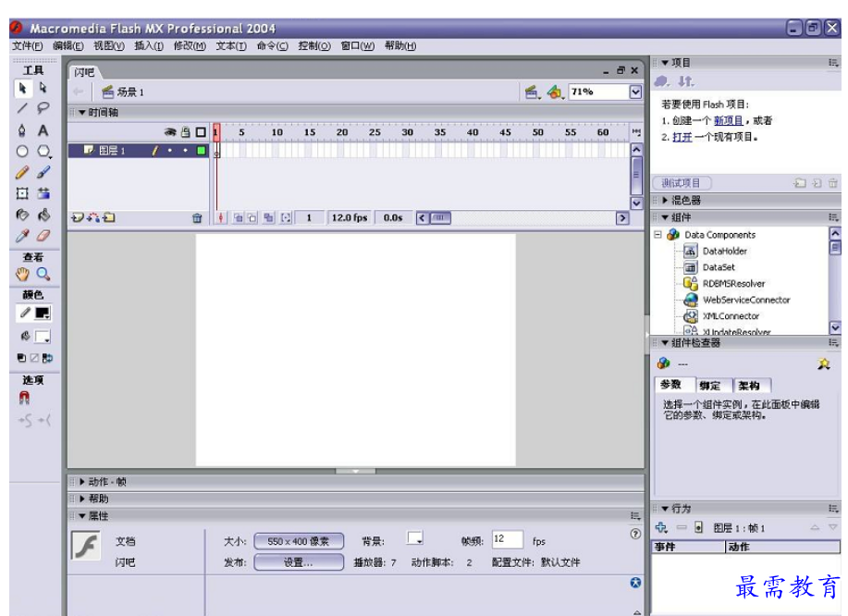Click the 设置... publish button
Image resolution: width=848 pixels, height=616 pixels.
tap(299, 562)
